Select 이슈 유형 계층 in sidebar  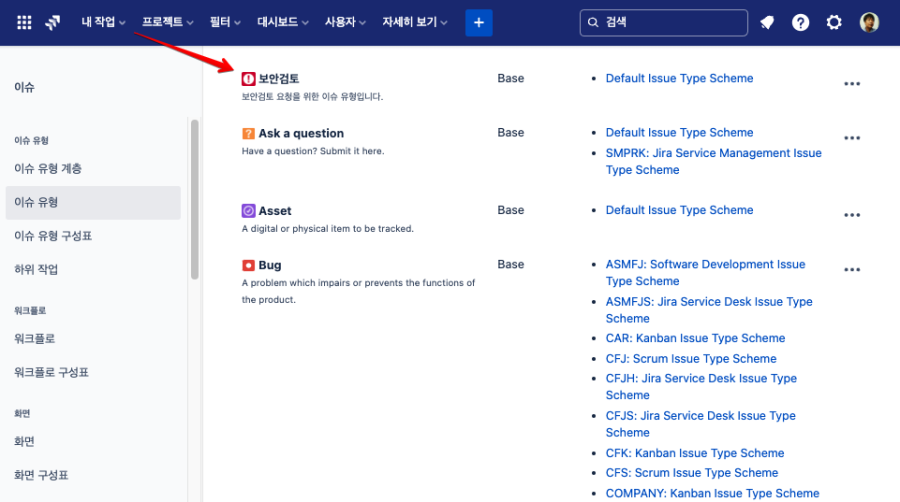tap(48, 168)
